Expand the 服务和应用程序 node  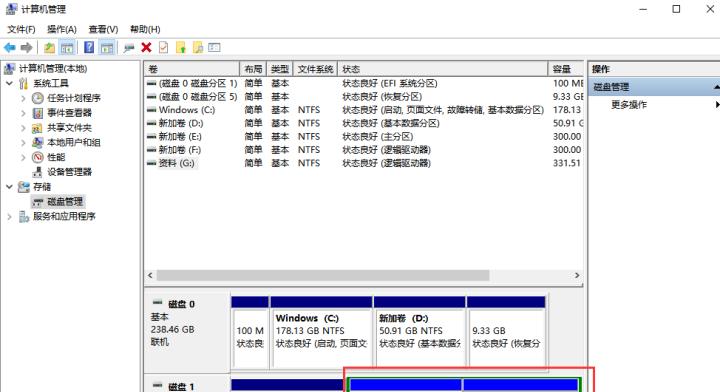[10, 216]
